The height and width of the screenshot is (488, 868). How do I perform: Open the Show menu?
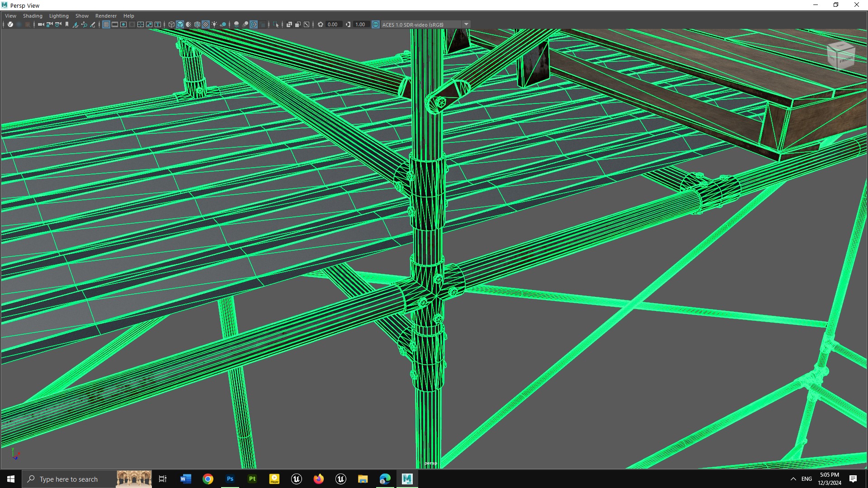[82, 16]
